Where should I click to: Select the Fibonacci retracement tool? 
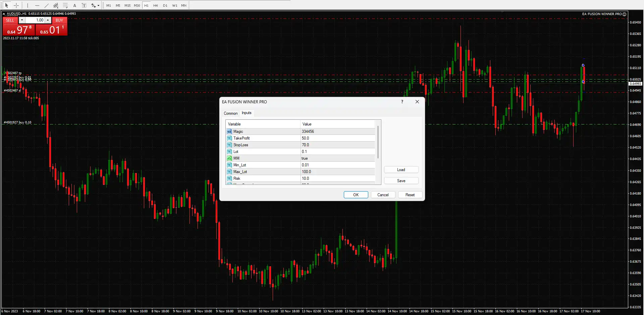point(65,5)
